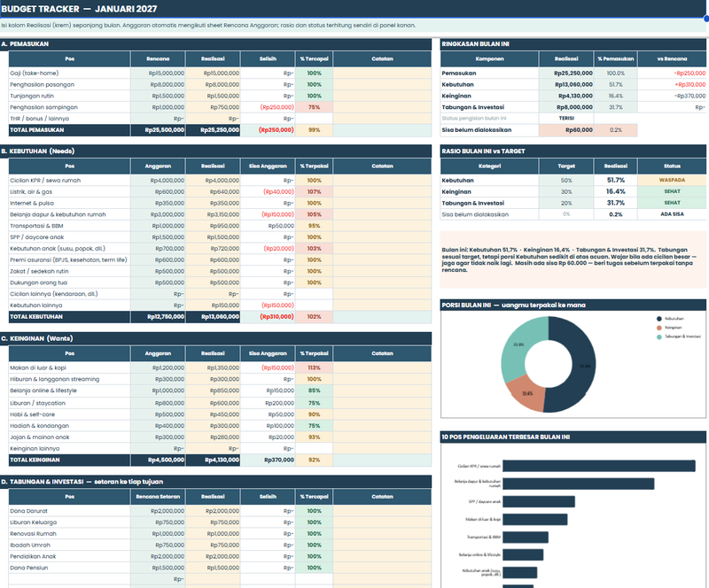Click the Catatan cell in the Gaji (take-home) row

[x=382, y=73]
